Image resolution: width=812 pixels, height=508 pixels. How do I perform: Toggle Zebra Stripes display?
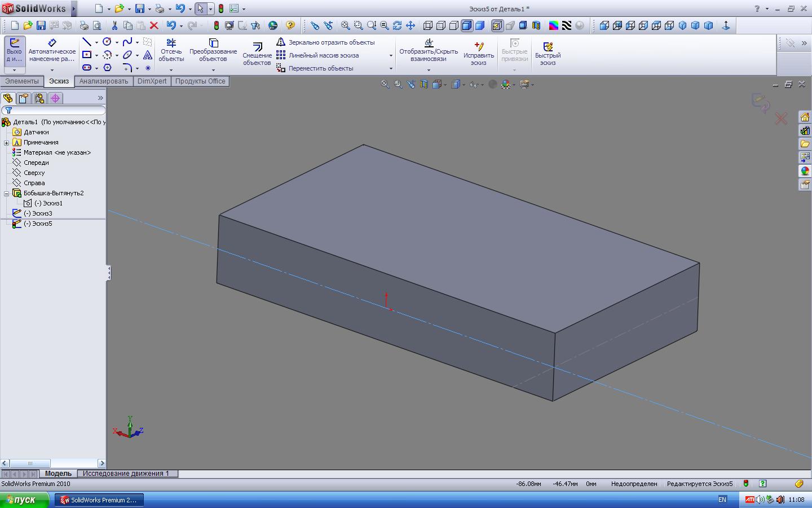pyautogui.click(x=567, y=25)
